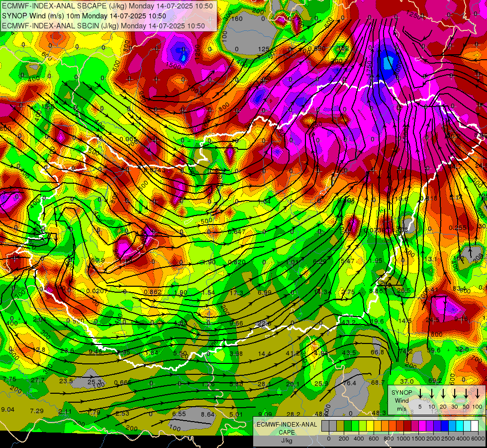
Task: Click the 0.862 CIN value on map
Action: [153, 292]
